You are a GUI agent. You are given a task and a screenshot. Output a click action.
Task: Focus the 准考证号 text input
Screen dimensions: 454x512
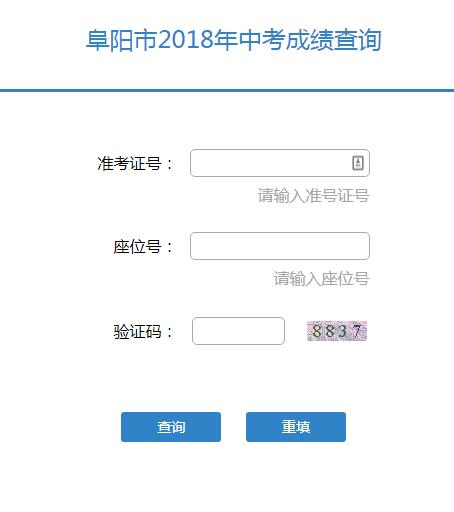click(280, 163)
